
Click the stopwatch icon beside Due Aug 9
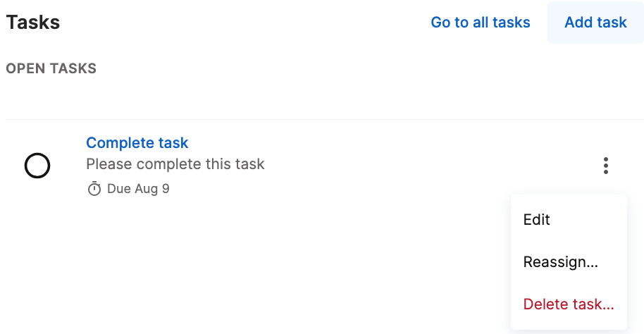[94, 189]
